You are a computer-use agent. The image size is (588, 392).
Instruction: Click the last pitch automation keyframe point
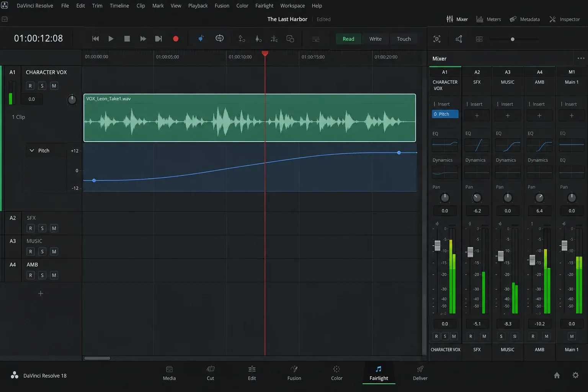point(399,153)
